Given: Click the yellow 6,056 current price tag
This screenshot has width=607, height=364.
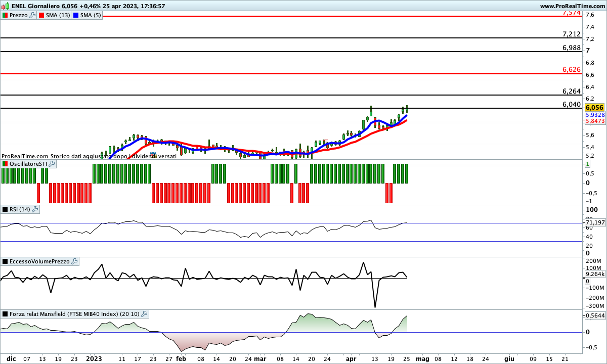Looking at the screenshot, I should tap(594, 107).
